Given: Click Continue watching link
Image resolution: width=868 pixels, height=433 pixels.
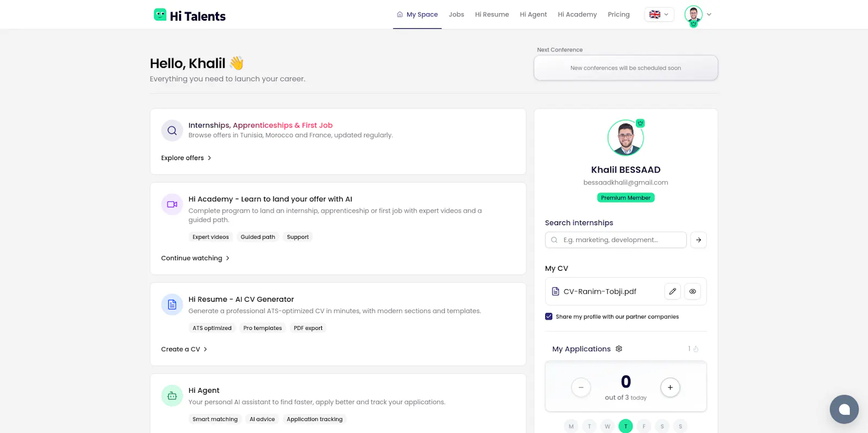Looking at the screenshot, I should tap(192, 258).
